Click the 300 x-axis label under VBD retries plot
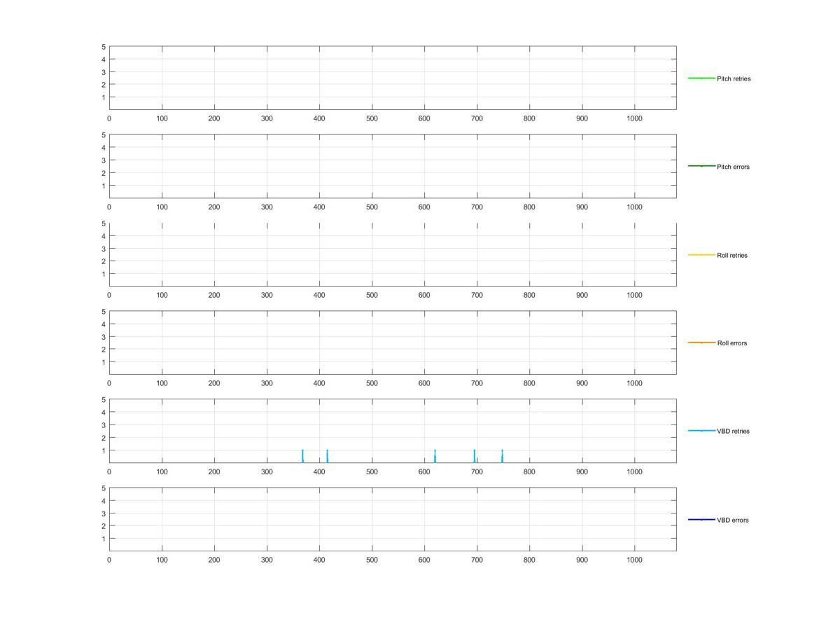This screenshot has height=620, width=840. 267,472
